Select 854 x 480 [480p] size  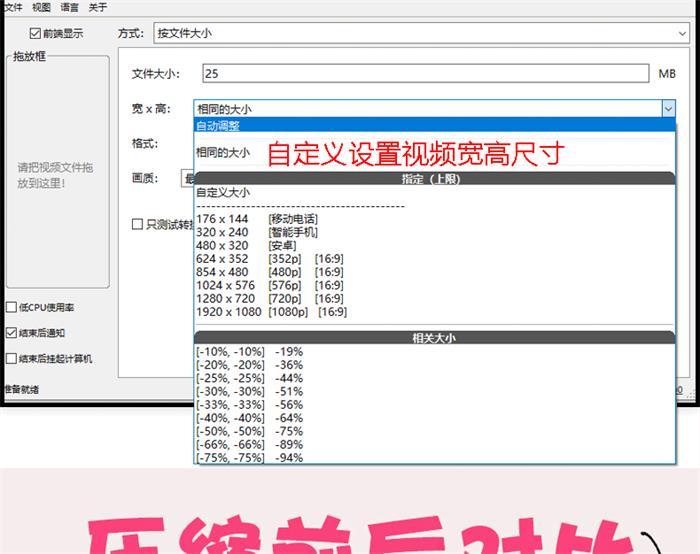click(x=435, y=272)
